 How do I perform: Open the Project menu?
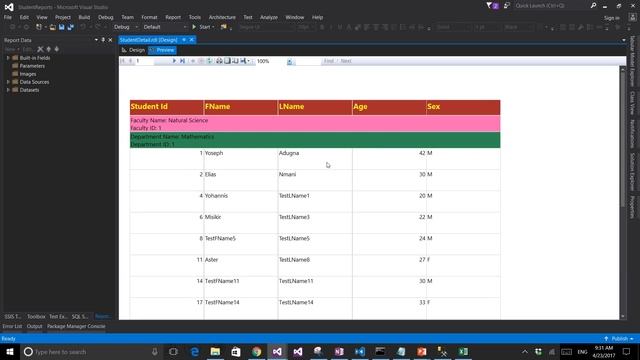pyautogui.click(x=63, y=17)
